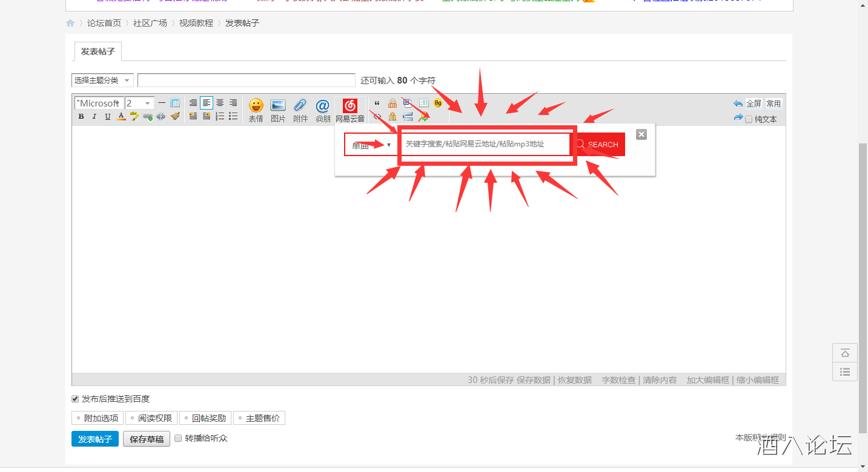Click the indent lines icon in toolbar
Image resolution: width=868 pixels, height=472 pixels.
(x=408, y=116)
